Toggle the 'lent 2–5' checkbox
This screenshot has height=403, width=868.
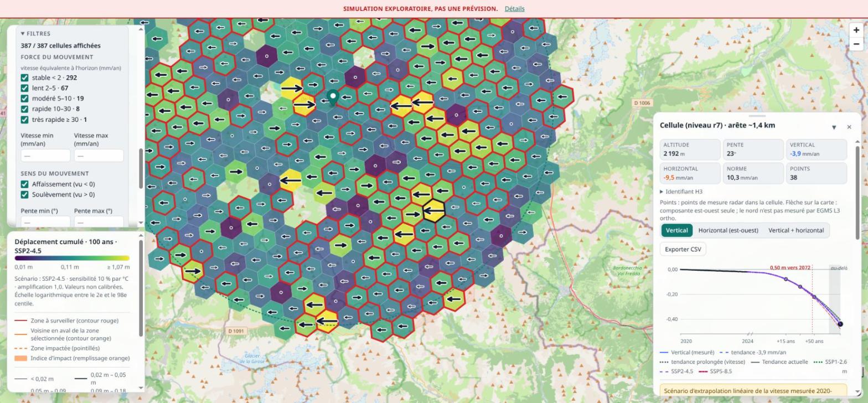[24, 88]
